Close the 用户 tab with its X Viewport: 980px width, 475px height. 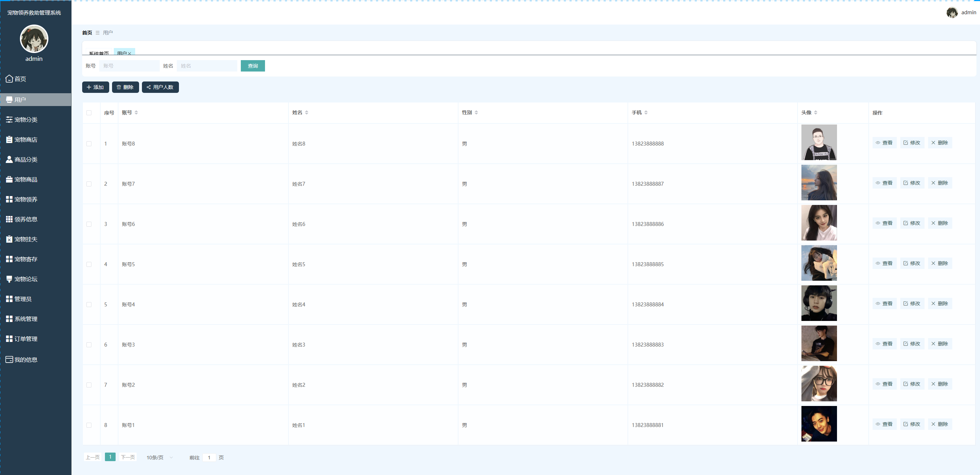coord(130,54)
